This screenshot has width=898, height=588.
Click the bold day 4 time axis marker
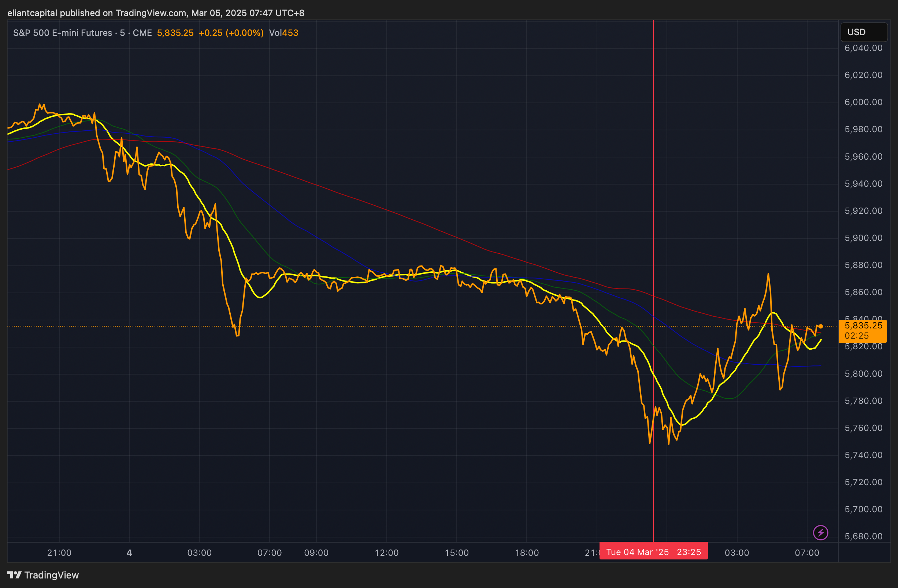click(x=129, y=552)
